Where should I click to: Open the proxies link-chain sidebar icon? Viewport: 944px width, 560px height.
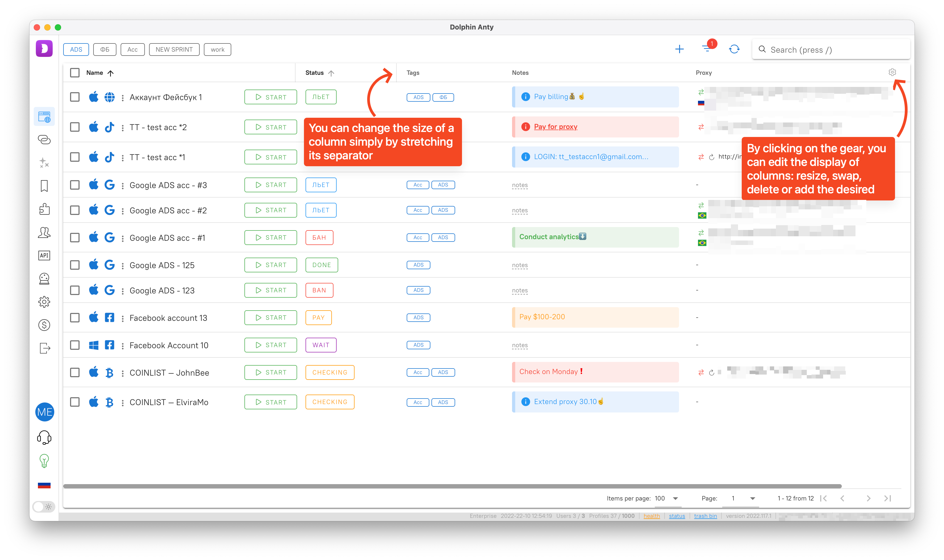(44, 140)
